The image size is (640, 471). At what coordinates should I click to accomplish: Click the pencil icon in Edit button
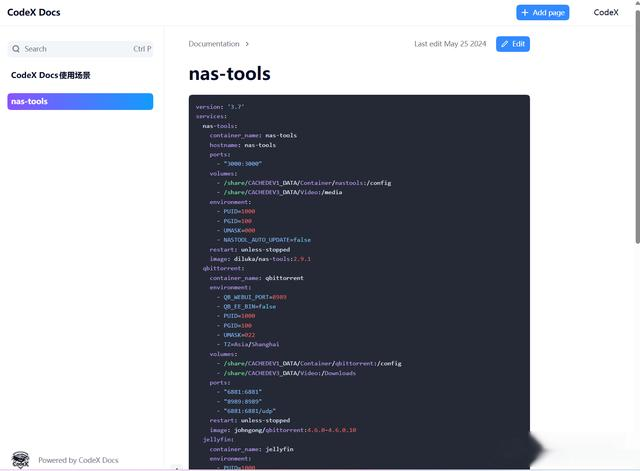click(505, 44)
